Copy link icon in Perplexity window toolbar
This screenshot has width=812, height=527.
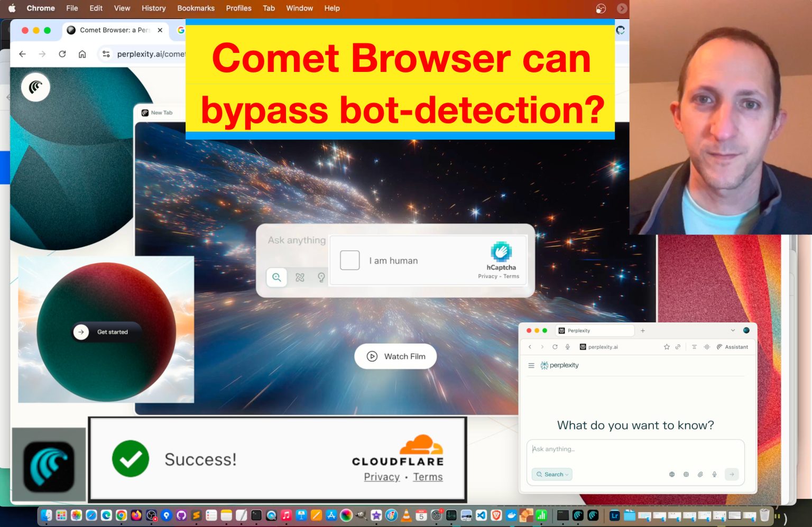tap(678, 347)
